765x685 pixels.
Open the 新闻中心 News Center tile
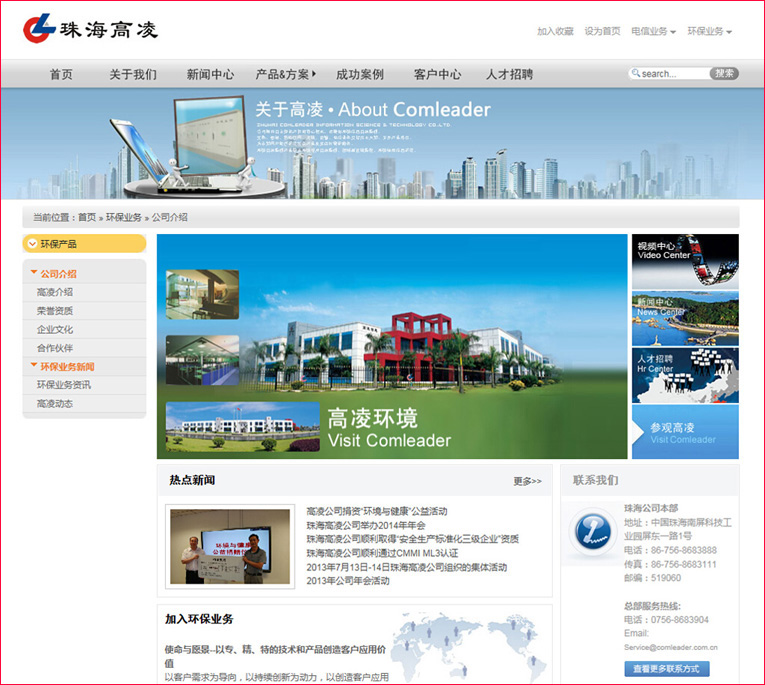click(x=685, y=319)
